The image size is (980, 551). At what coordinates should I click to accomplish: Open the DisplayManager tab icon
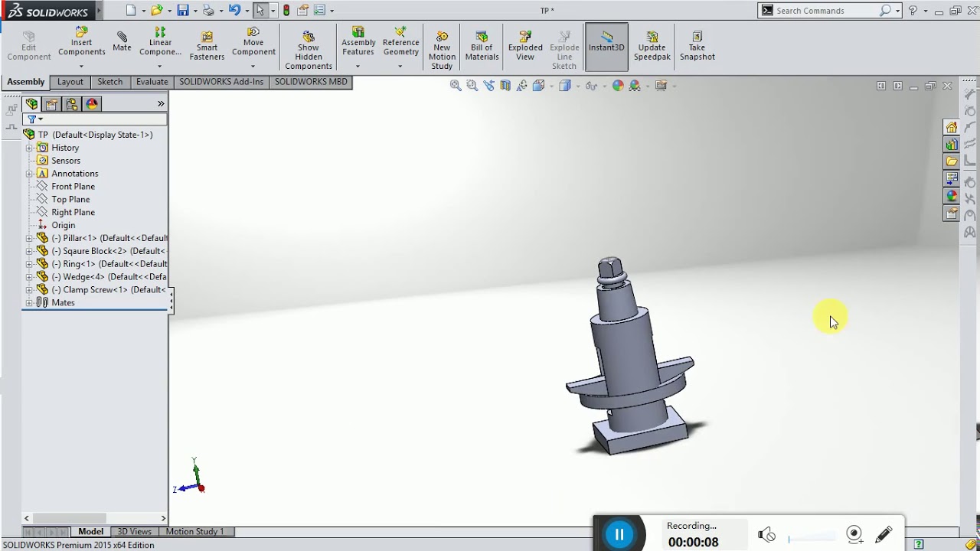(92, 104)
